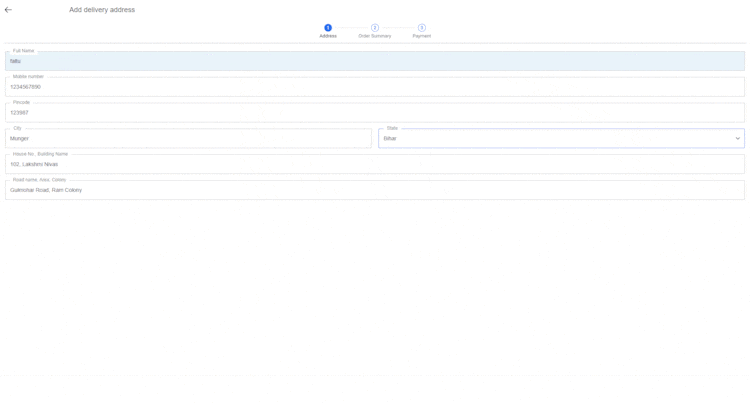This screenshot has height=403, width=750.
Task: Click the floating Full Name label
Action: tap(23, 51)
